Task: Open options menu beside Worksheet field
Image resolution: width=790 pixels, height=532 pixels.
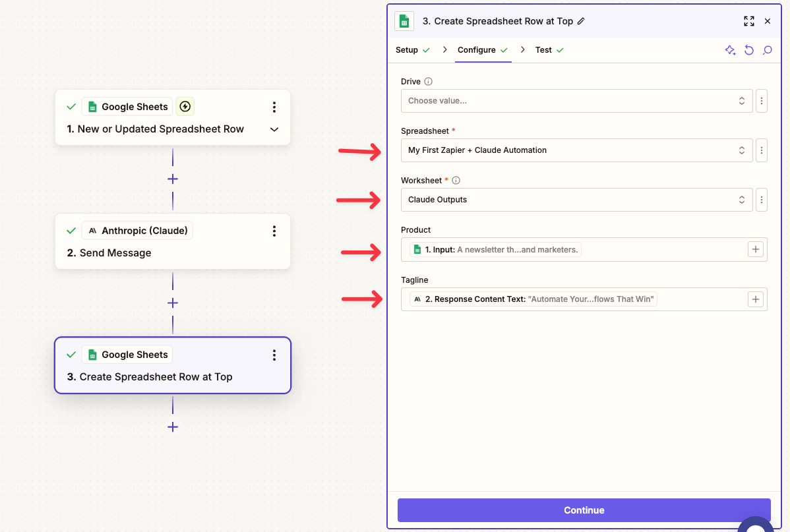Action: (761, 200)
